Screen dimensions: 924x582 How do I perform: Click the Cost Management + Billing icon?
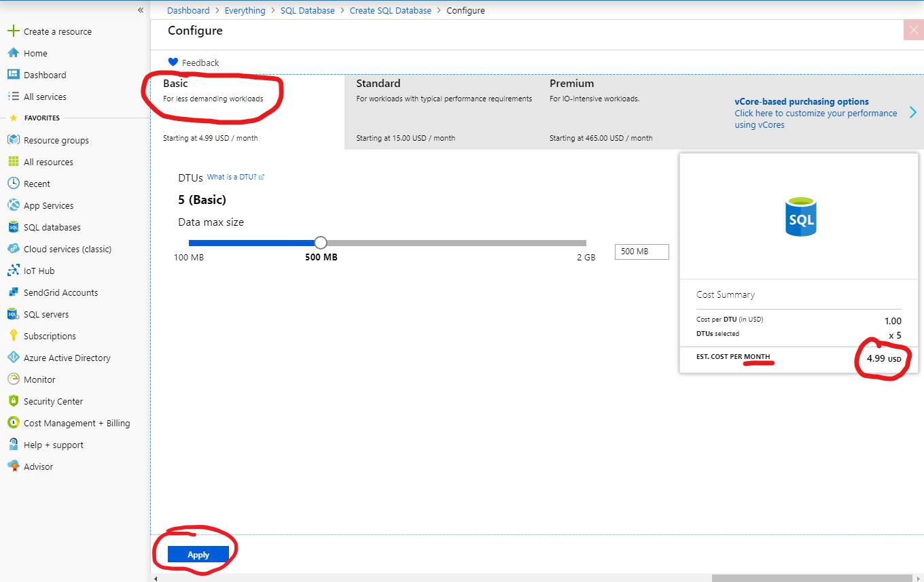click(13, 423)
